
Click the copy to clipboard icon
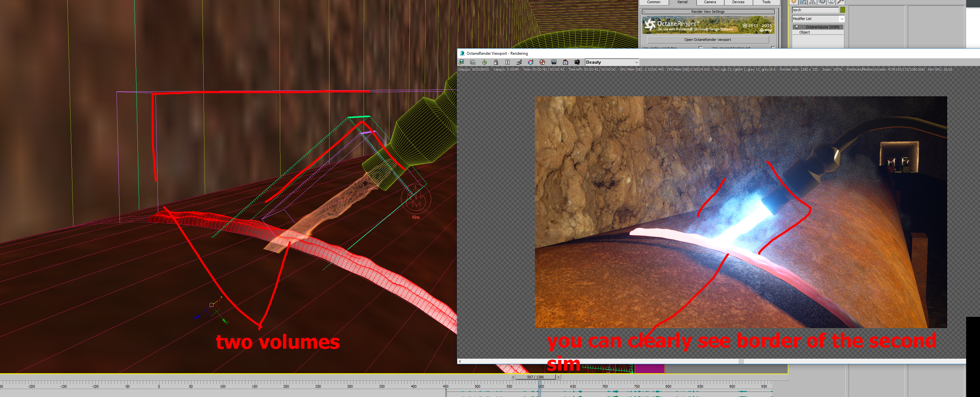pos(473,62)
